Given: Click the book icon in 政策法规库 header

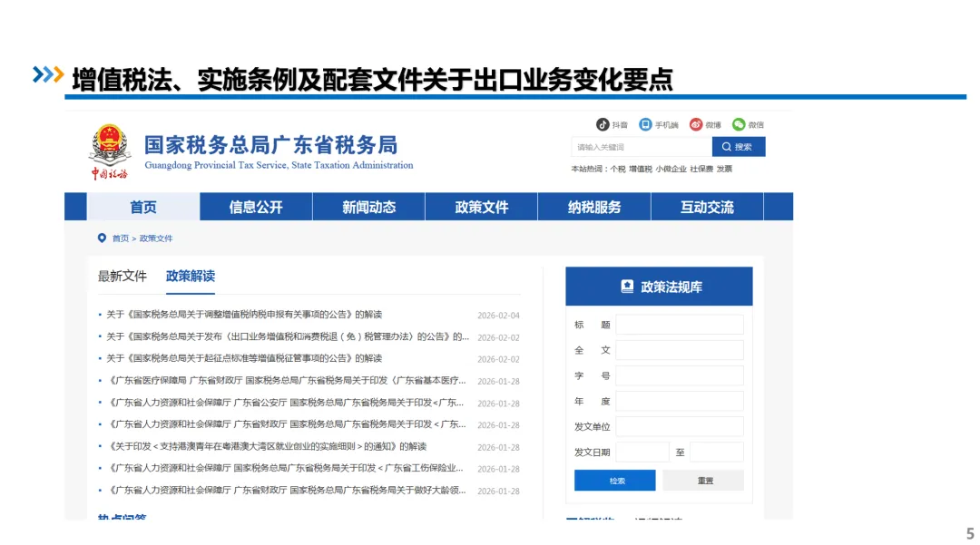Looking at the screenshot, I should (x=627, y=286).
